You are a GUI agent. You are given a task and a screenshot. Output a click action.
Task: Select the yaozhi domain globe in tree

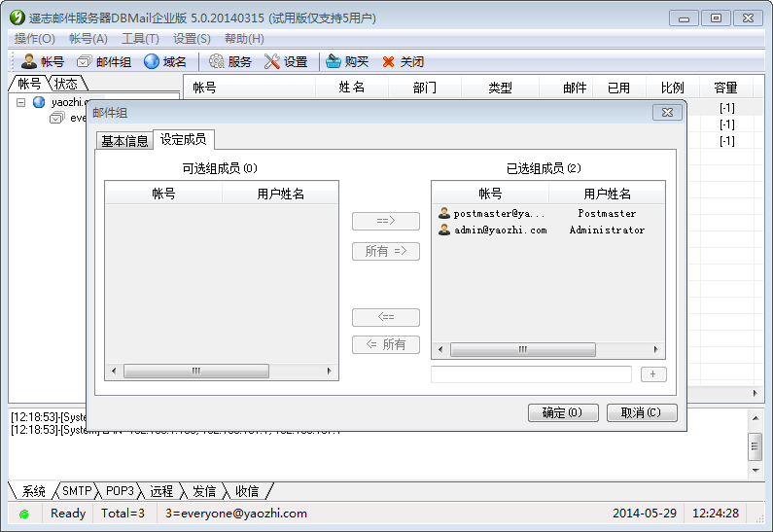click(39, 102)
